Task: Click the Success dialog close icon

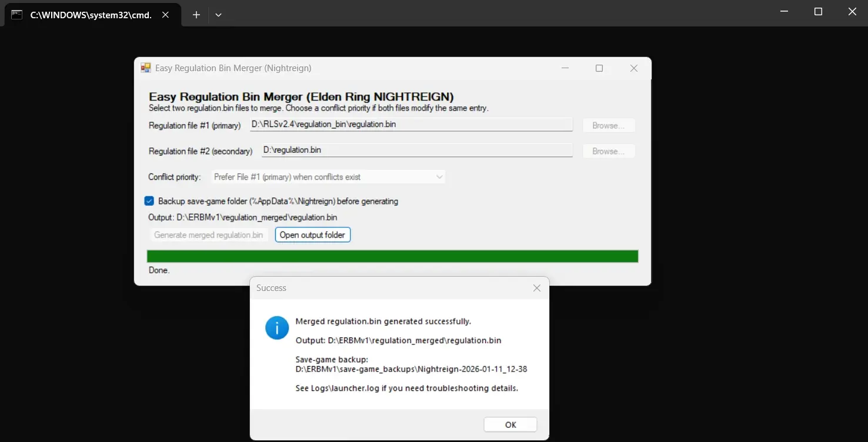Action: click(536, 288)
